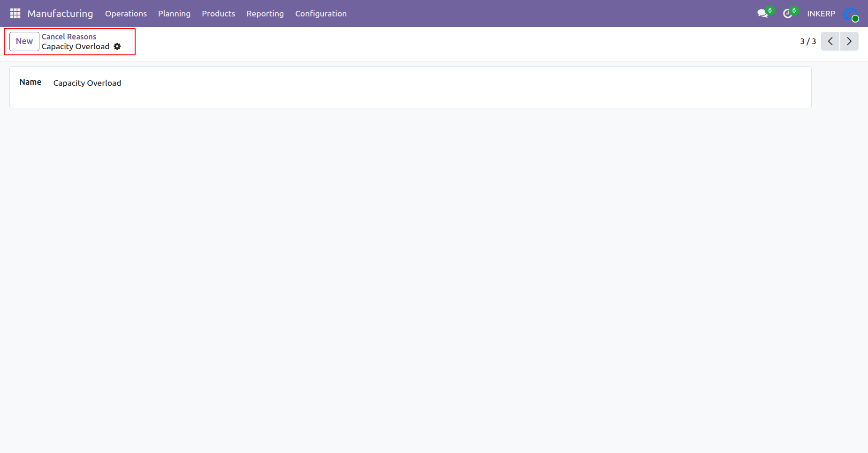Open the user avatar menu

851,14
